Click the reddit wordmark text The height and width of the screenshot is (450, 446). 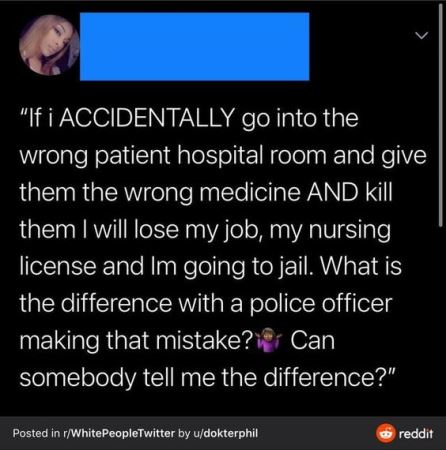(x=416, y=434)
